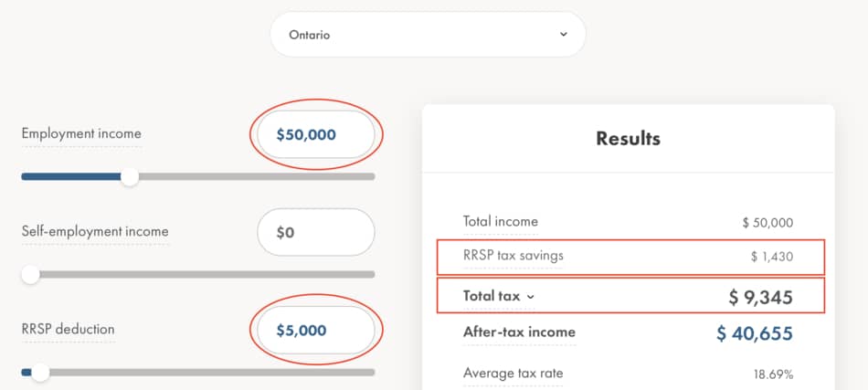
Task: Click the $ 40,655 after-tax amount
Action: click(755, 333)
